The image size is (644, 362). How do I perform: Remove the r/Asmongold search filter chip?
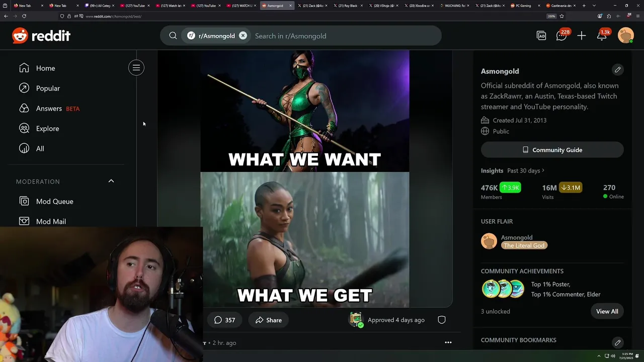tap(243, 36)
